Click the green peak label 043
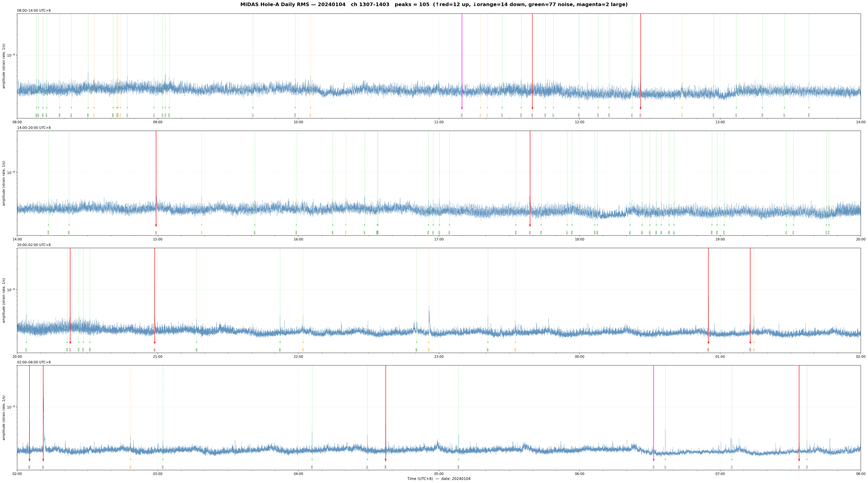 (x=255, y=232)
